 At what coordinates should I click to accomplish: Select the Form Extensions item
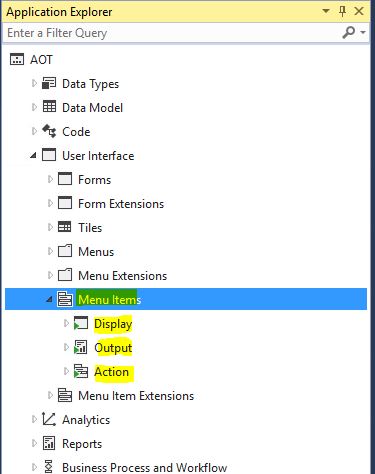(x=121, y=204)
